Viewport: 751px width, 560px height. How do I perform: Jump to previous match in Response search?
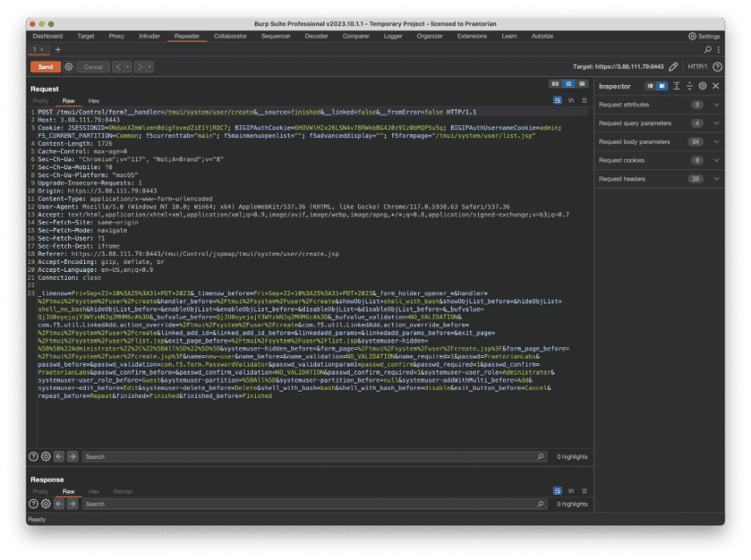(x=59, y=504)
